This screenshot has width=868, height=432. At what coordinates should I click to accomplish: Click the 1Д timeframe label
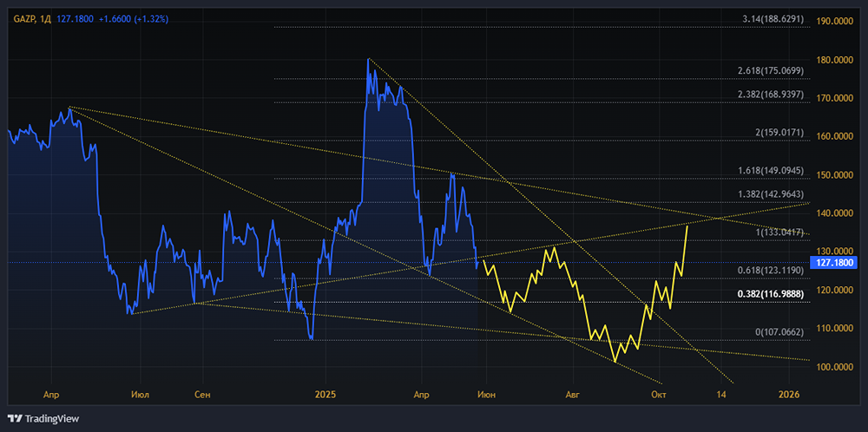46,19
